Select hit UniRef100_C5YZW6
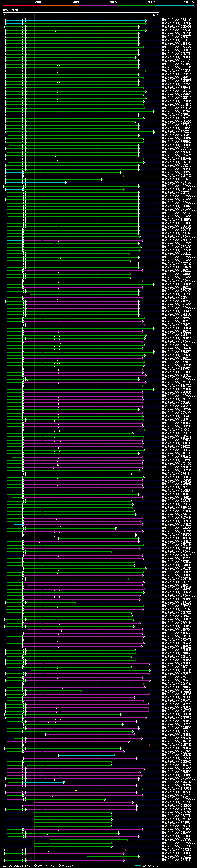 pyautogui.click(x=177, y=30)
